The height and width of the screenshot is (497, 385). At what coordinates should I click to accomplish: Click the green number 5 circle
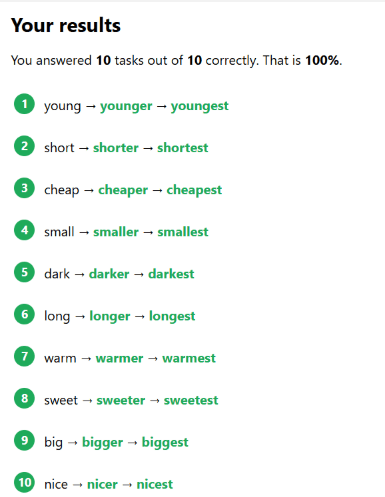point(24,272)
